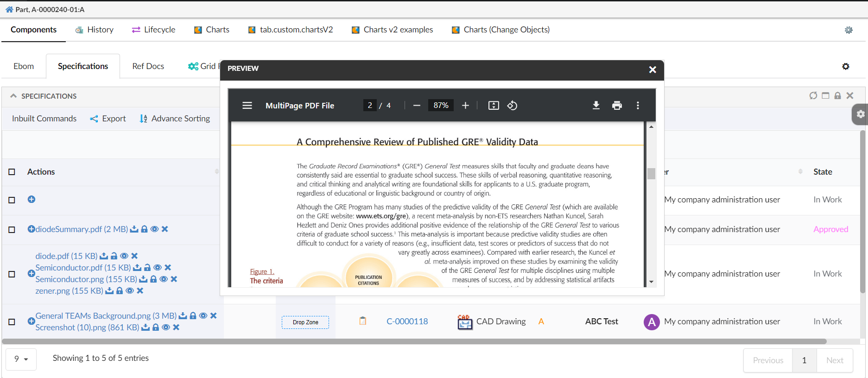Open PDF viewer more actions menu
This screenshot has height=378, width=868.
point(638,106)
